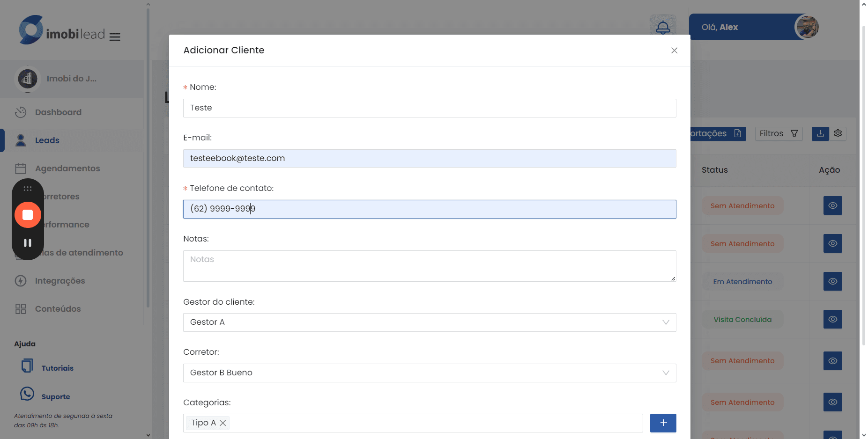Click the Telefone de contato field
Image resolution: width=868 pixels, height=439 pixels.
tap(430, 209)
